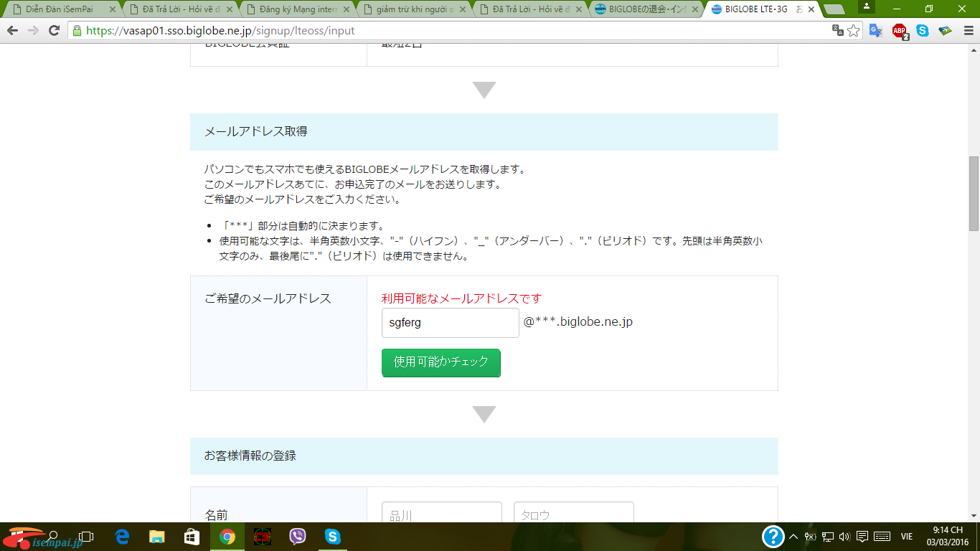Click the 使用可能かチェック green button
980x551 pixels.
(x=440, y=362)
